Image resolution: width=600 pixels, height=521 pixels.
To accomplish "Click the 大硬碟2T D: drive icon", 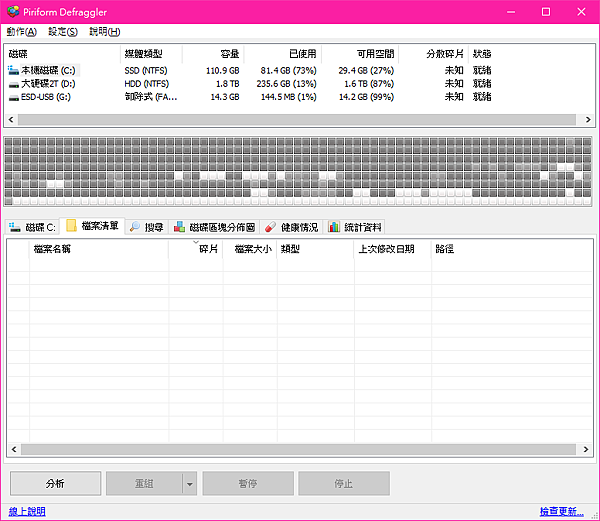I will click(x=14, y=85).
